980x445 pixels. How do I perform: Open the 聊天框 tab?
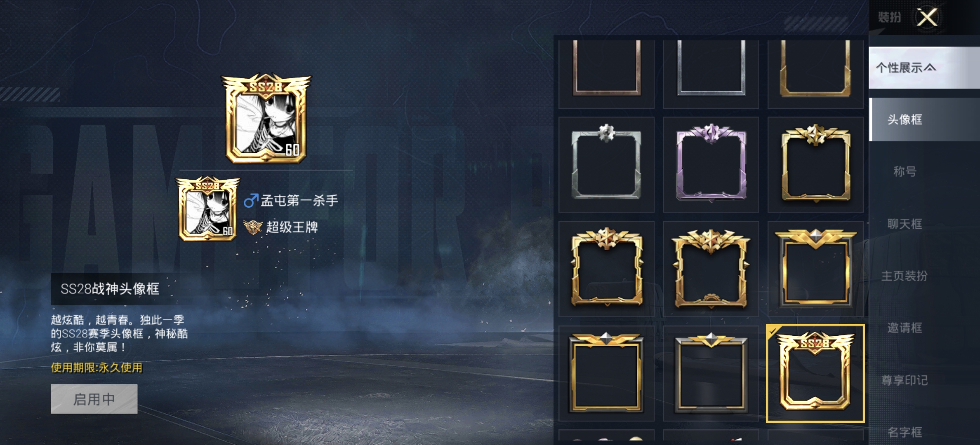pos(905,224)
